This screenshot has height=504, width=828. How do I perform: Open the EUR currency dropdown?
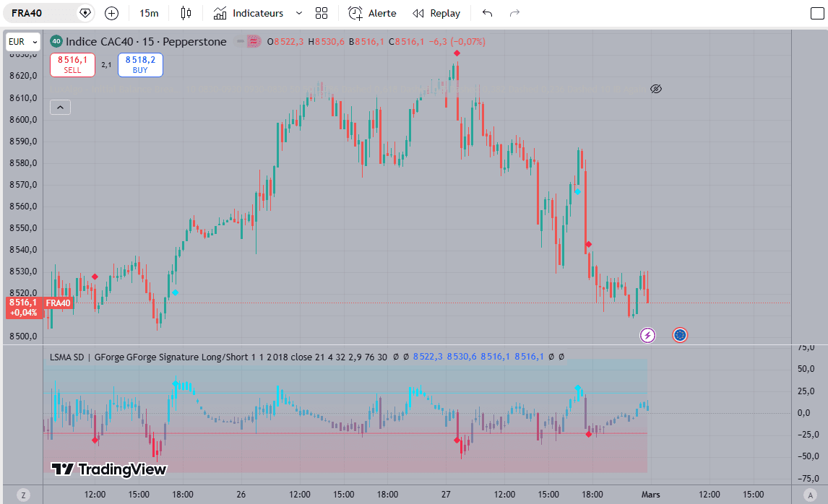[22, 42]
